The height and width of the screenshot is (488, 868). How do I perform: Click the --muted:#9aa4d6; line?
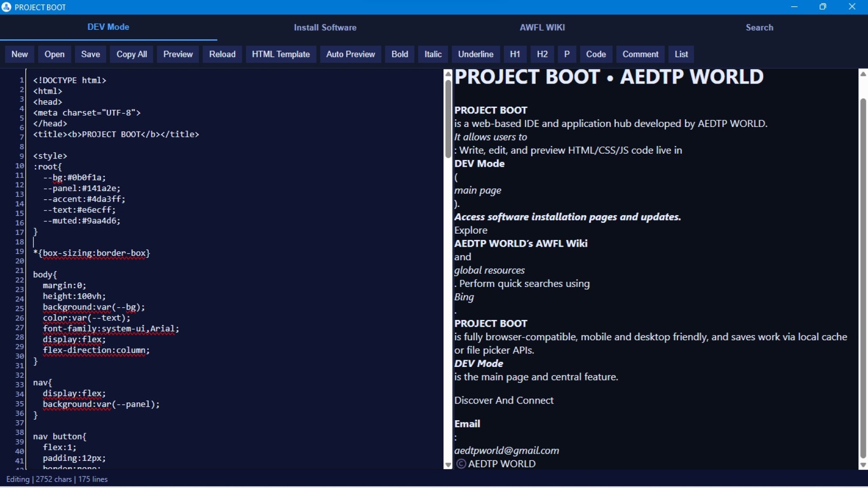(x=82, y=221)
